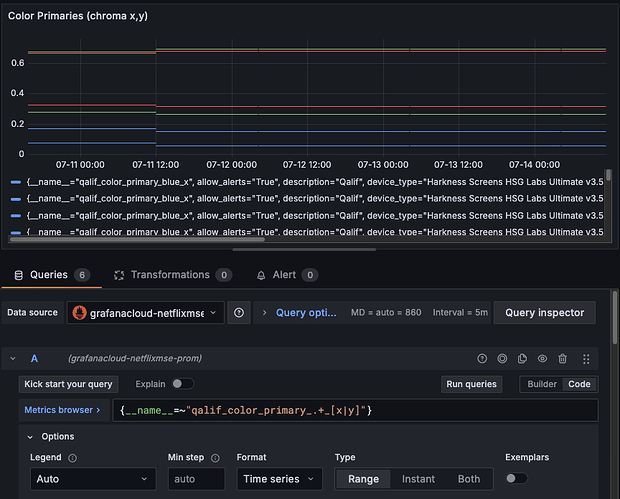Open the data source dropdown
Screen dimensions: 620x499
point(146,313)
